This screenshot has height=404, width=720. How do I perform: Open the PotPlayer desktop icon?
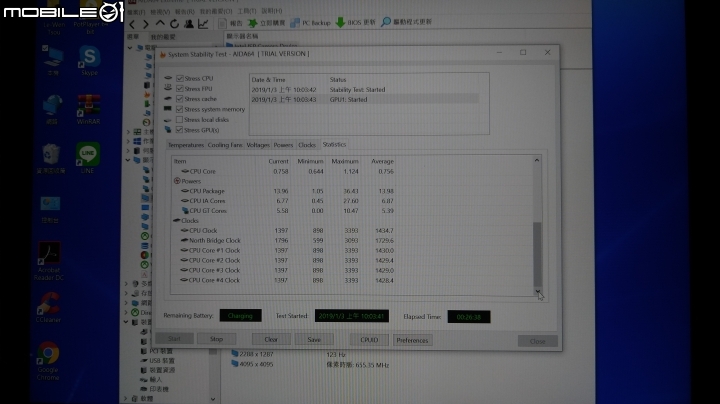point(90,18)
